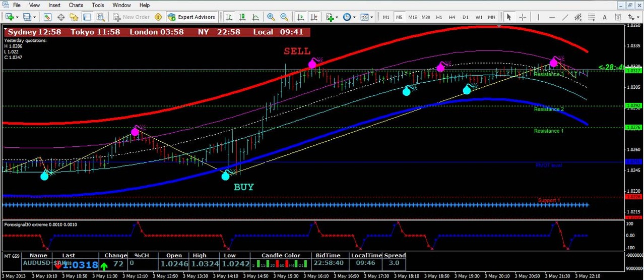Select the Text Label 'T' tool
Image resolution: width=644 pixels, height=280 pixels.
pos(618,17)
